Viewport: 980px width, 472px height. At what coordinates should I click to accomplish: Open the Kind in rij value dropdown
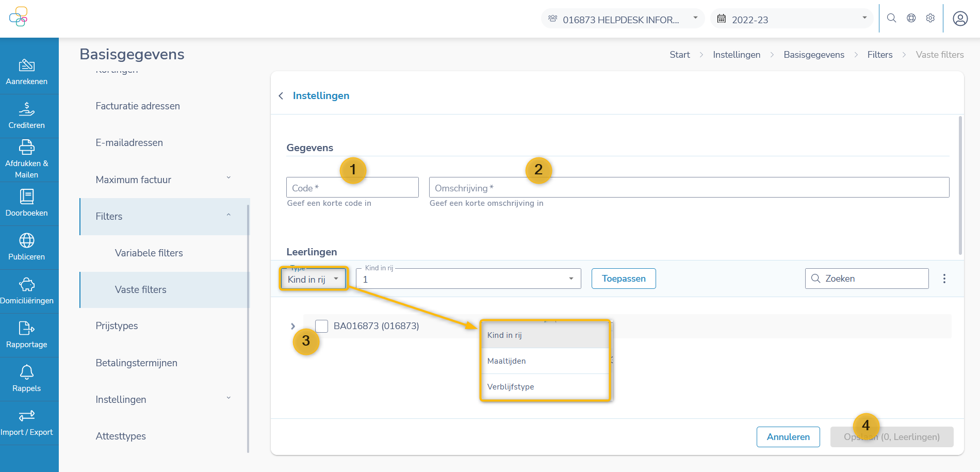click(x=468, y=279)
